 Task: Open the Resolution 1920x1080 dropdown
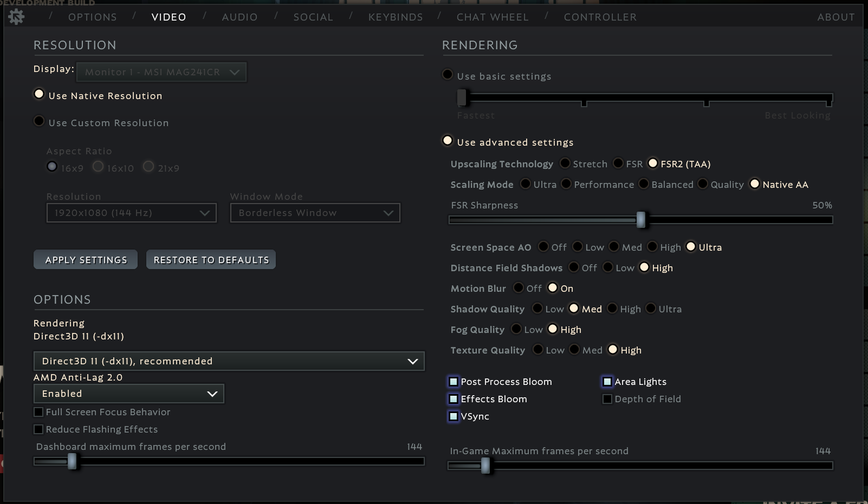click(132, 213)
